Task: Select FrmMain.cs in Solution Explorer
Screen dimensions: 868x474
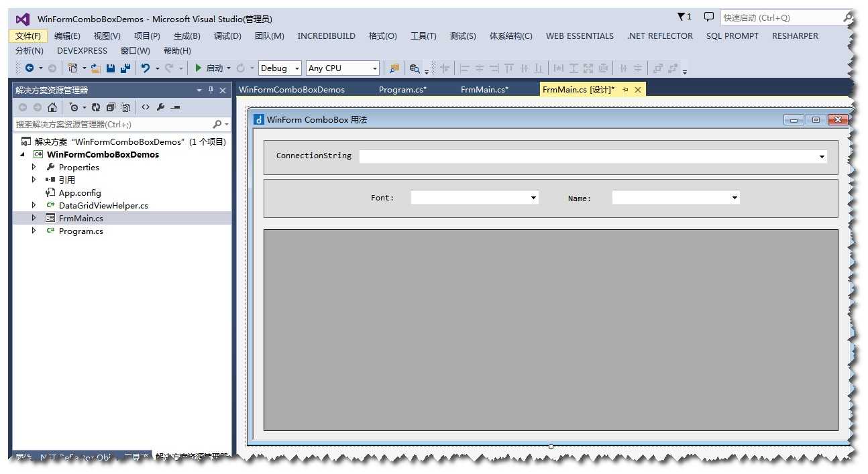Action: 80,218
